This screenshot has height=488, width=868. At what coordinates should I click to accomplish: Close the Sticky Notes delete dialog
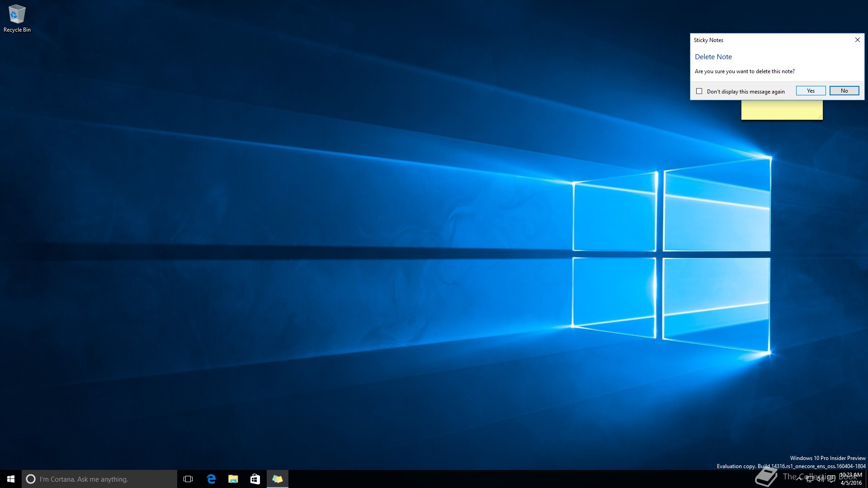click(857, 40)
